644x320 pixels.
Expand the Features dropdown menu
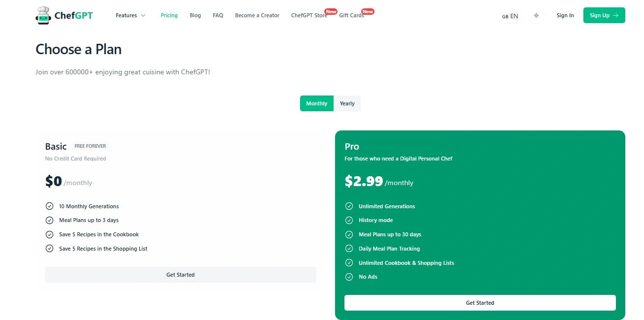pos(131,15)
